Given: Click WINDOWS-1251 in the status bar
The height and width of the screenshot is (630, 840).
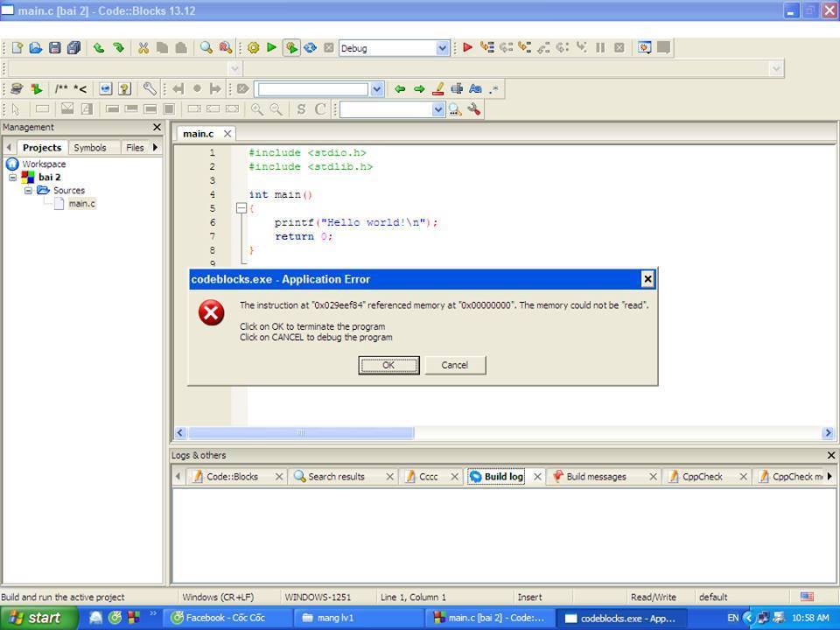Looking at the screenshot, I should pos(318,597).
